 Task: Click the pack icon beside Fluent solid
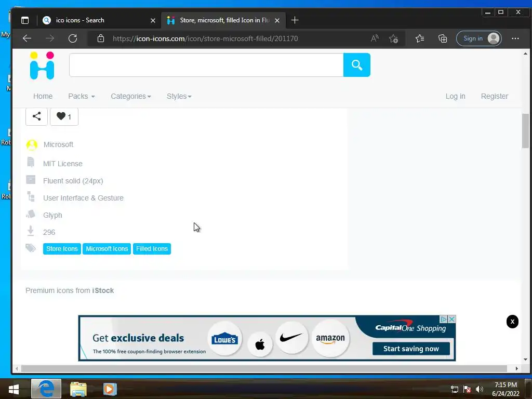point(31,180)
